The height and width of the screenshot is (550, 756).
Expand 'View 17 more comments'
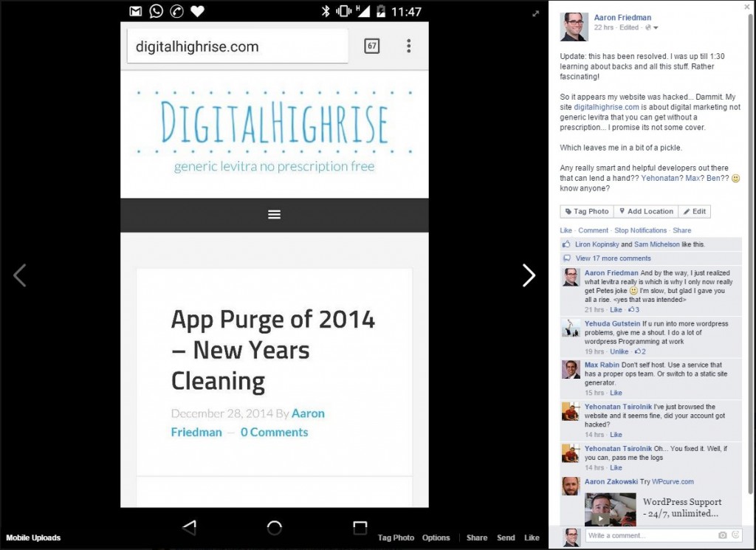click(613, 258)
